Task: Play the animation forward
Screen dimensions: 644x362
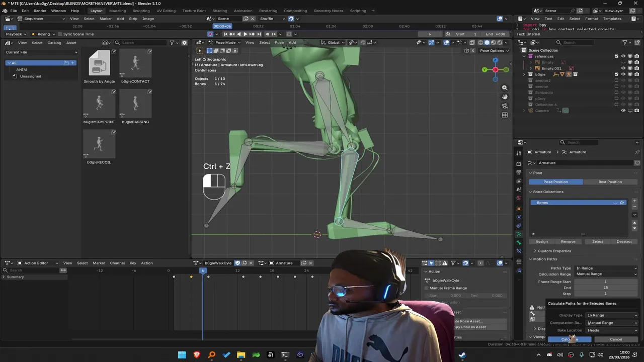Action: [x=245, y=34]
